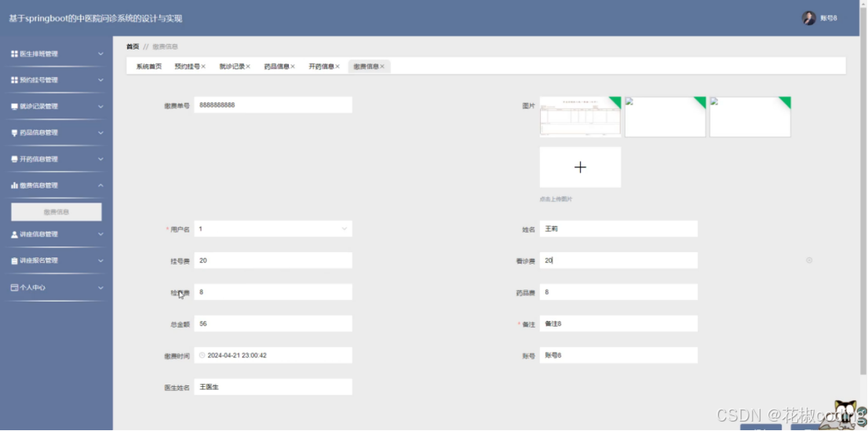Click the 药品信息管理 sidebar icon
This screenshot has height=431, width=868.
point(14,133)
